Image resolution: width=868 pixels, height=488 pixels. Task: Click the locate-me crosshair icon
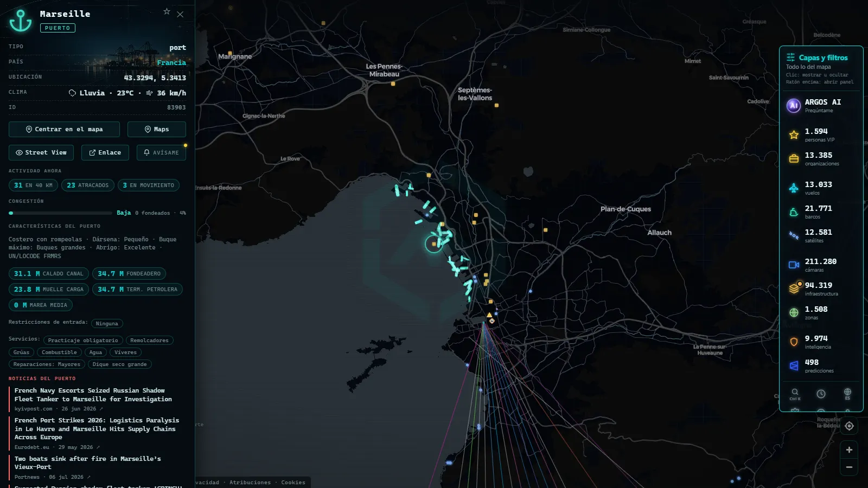[849, 426]
